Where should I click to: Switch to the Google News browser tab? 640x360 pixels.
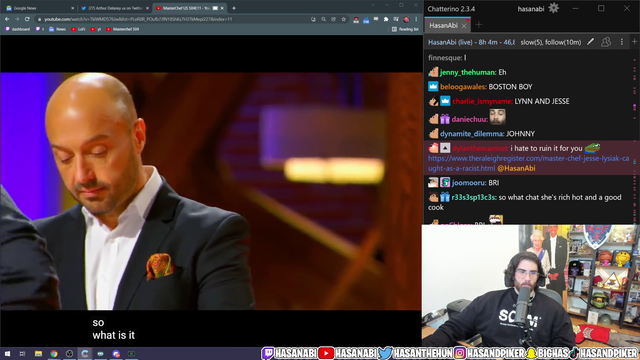(39, 8)
